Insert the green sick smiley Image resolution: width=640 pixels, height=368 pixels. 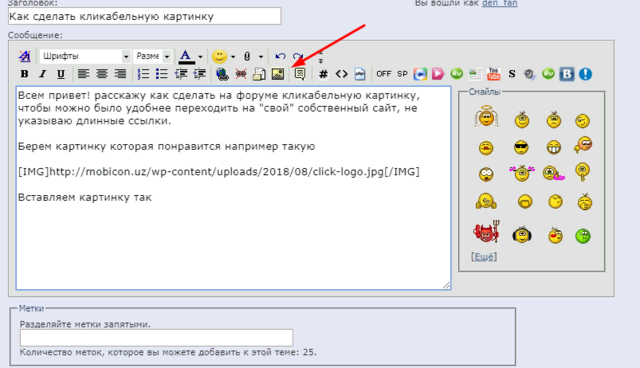583,236
